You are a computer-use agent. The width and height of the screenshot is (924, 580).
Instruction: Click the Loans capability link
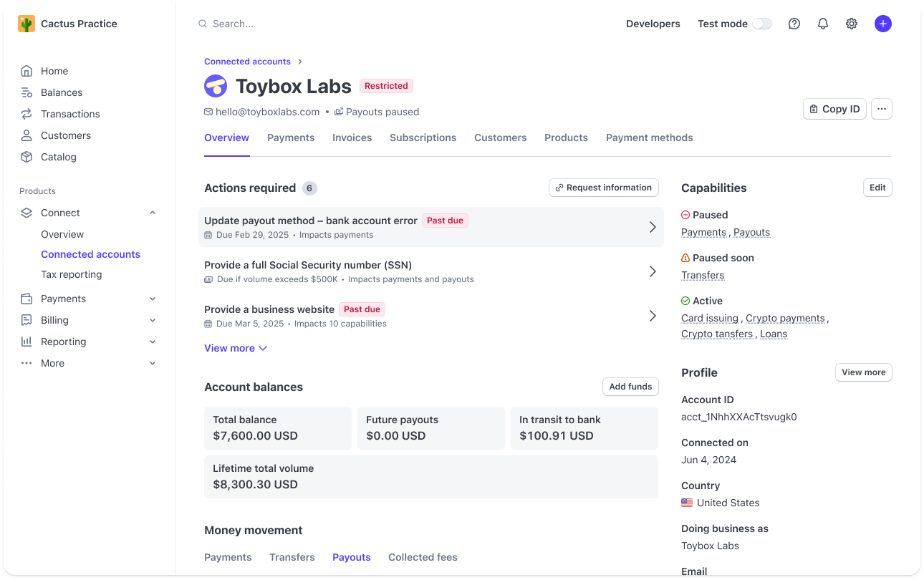point(774,334)
